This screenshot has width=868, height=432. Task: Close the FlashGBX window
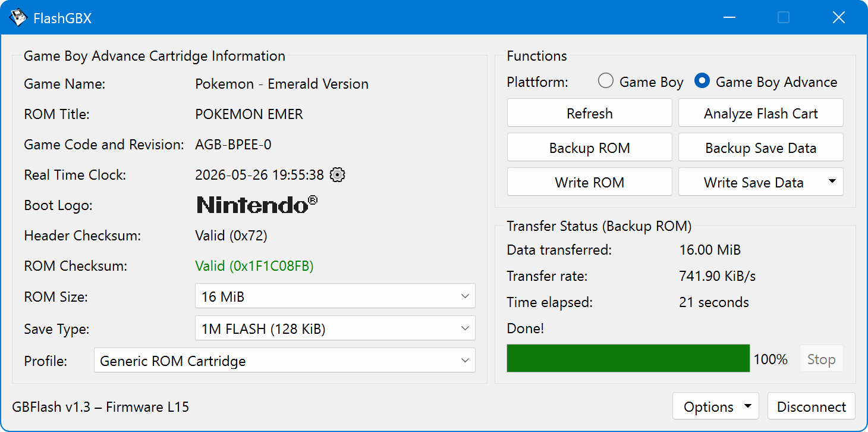click(x=839, y=18)
